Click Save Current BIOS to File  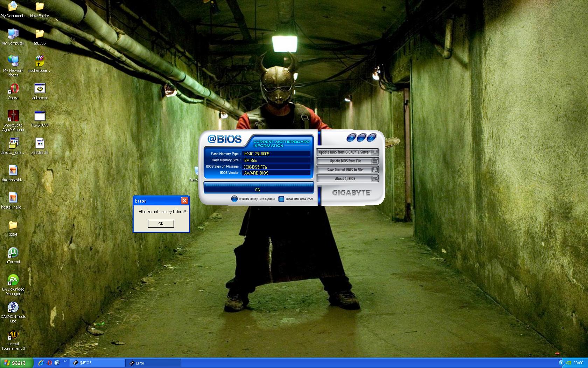point(348,170)
